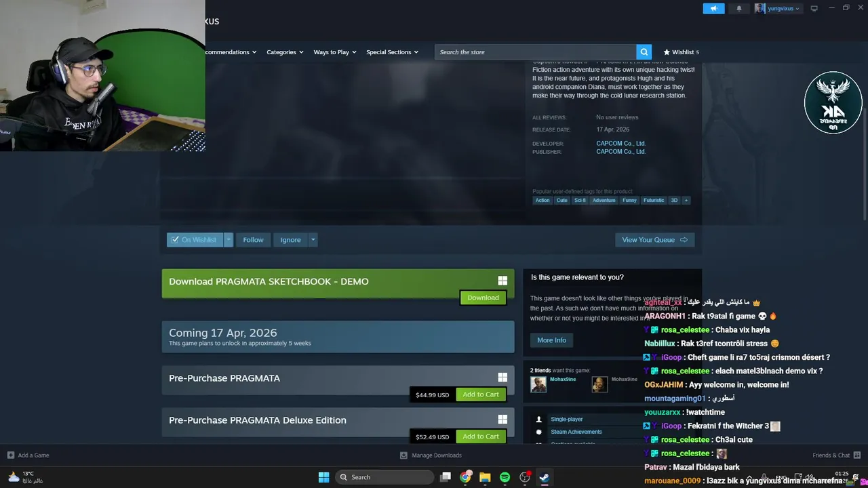Click the Steam Achievements badge icon
868x488 pixels.
tap(539, 432)
